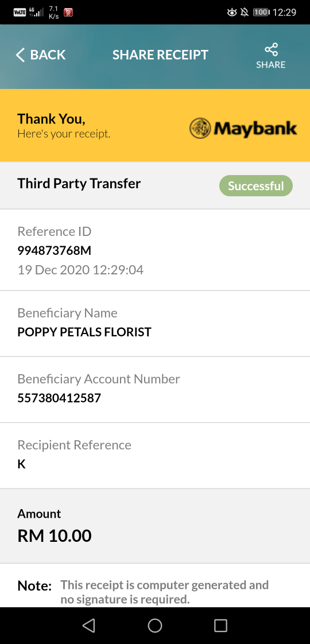Tap the battery indicator icon
The image size is (310, 644).
(x=261, y=12)
